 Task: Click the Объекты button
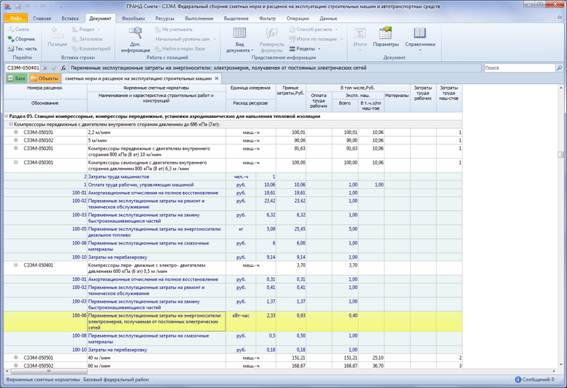pos(45,78)
